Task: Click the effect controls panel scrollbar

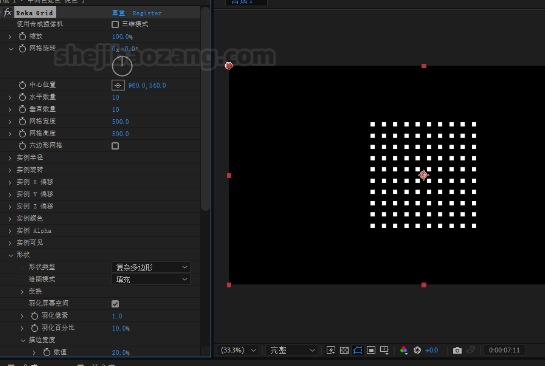Action: [205, 108]
